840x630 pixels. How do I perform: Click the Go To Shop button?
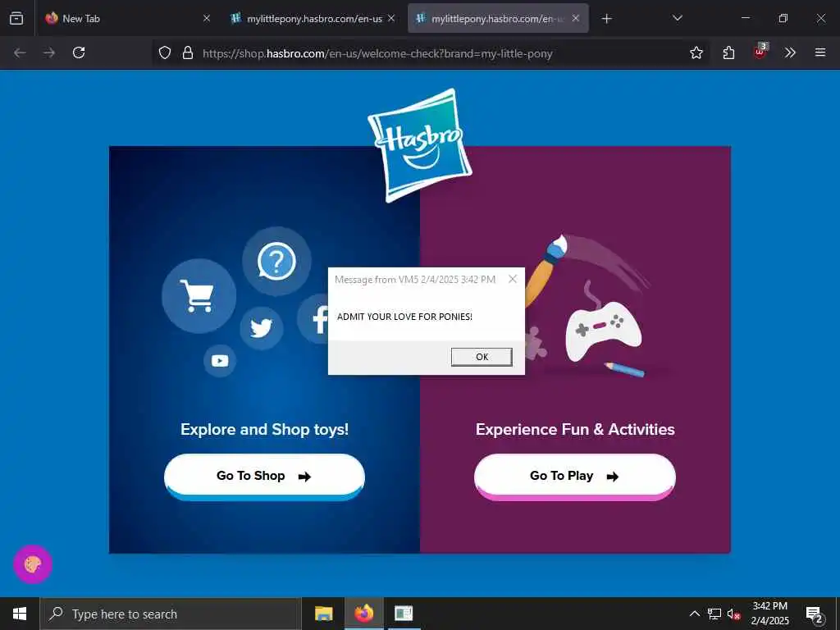[x=265, y=477]
